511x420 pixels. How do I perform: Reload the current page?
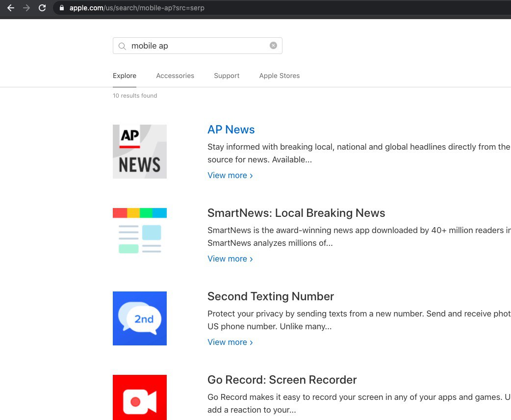click(42, 8)
